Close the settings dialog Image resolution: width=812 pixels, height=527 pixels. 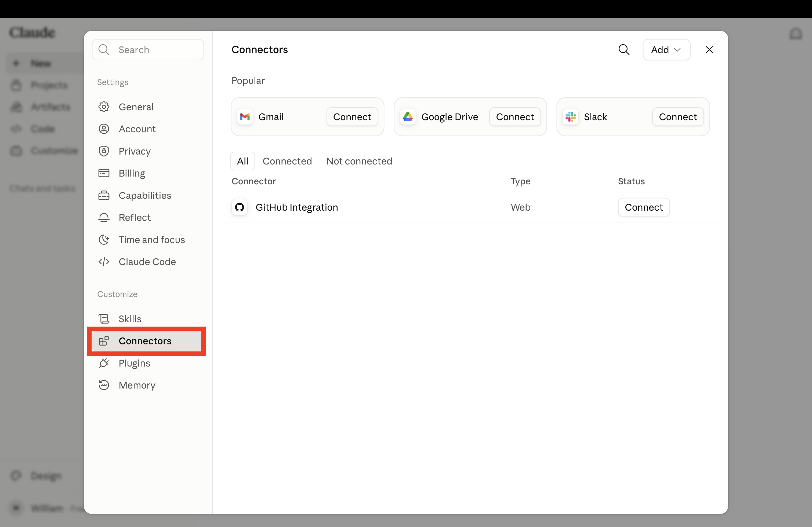pos(709,50)
